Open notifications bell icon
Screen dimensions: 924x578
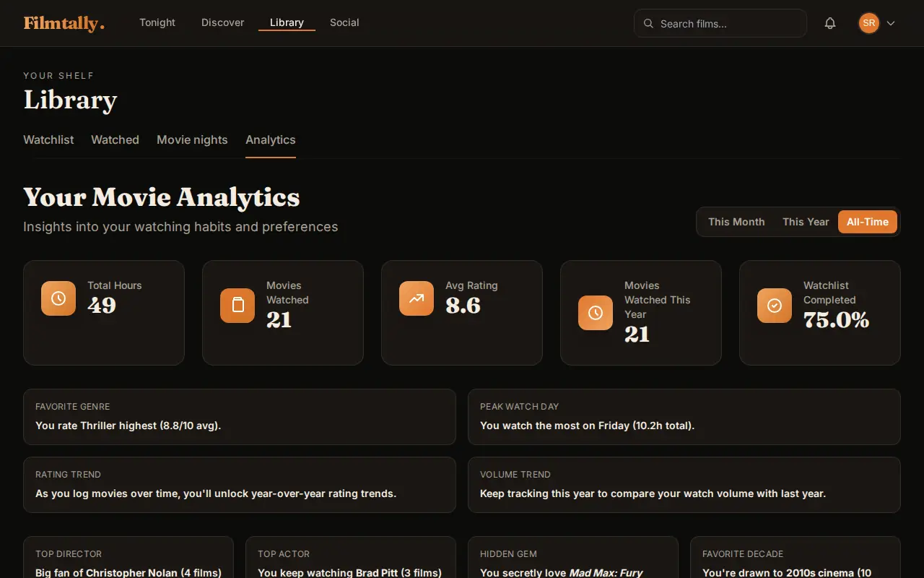point(830,23)
